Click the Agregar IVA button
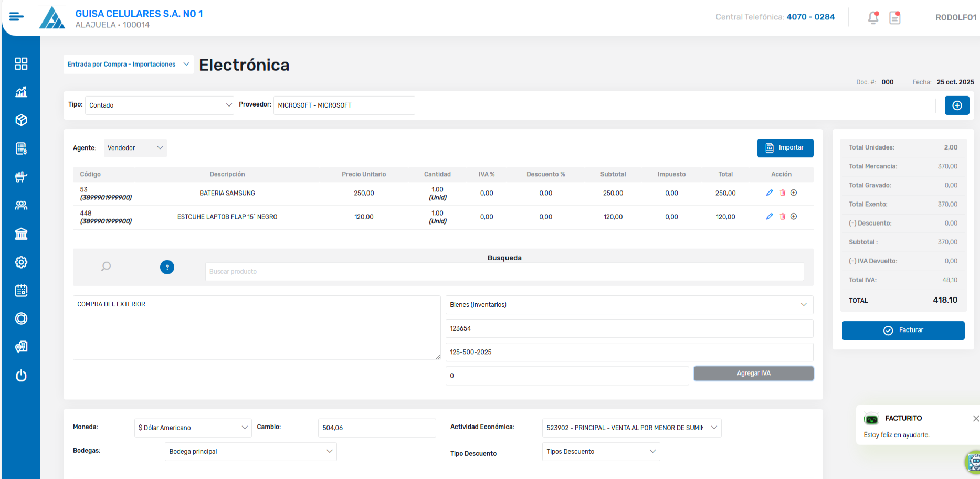 coord(753,374)
